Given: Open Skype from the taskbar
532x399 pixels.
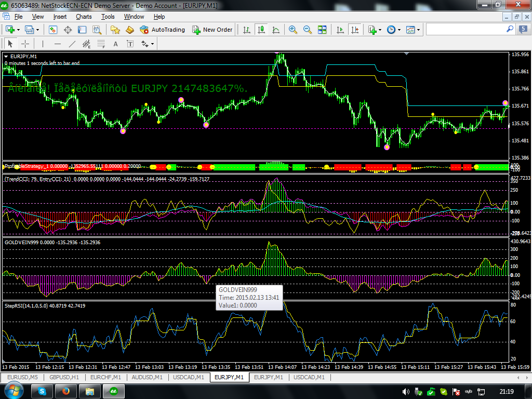Looking at the screenshot, I should [x=41, y=391].
